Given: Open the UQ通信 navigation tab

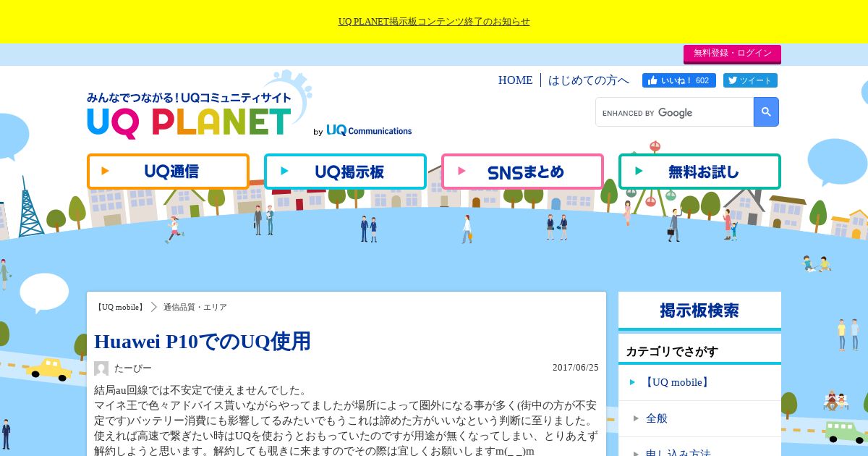Looking at the screenshot, I should pyautogui.click(x=168, y=172).
